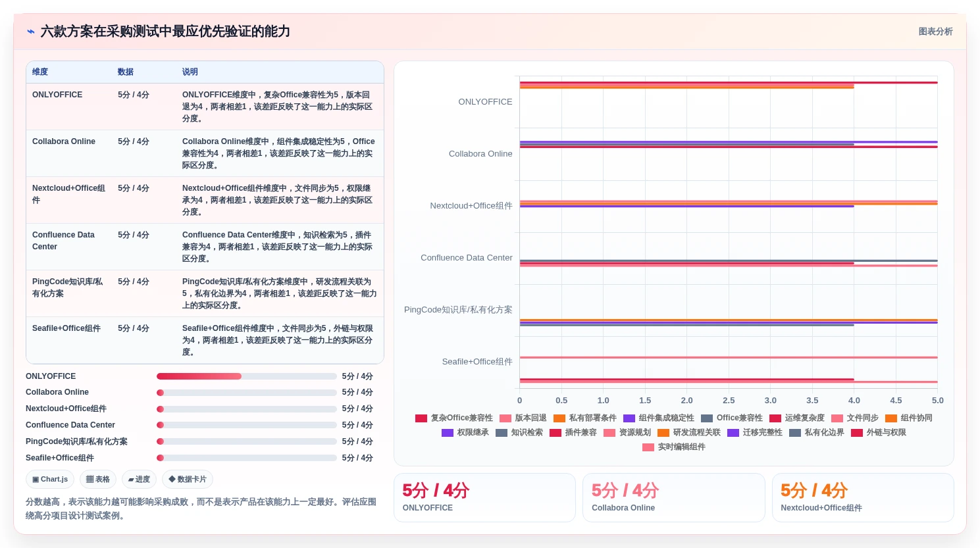Click the 进度 chip
This screenshot has width=980, height=548.
click(x=139, y=479)
